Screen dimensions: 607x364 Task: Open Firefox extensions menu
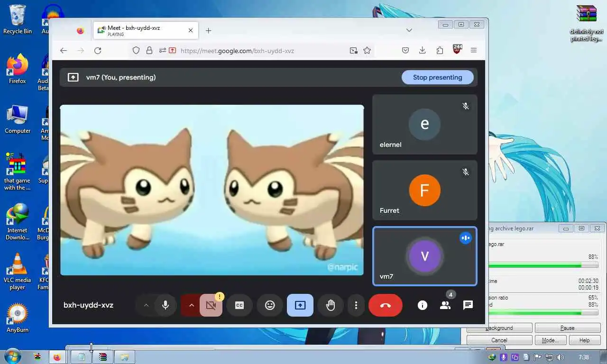[x=440, y=51]
